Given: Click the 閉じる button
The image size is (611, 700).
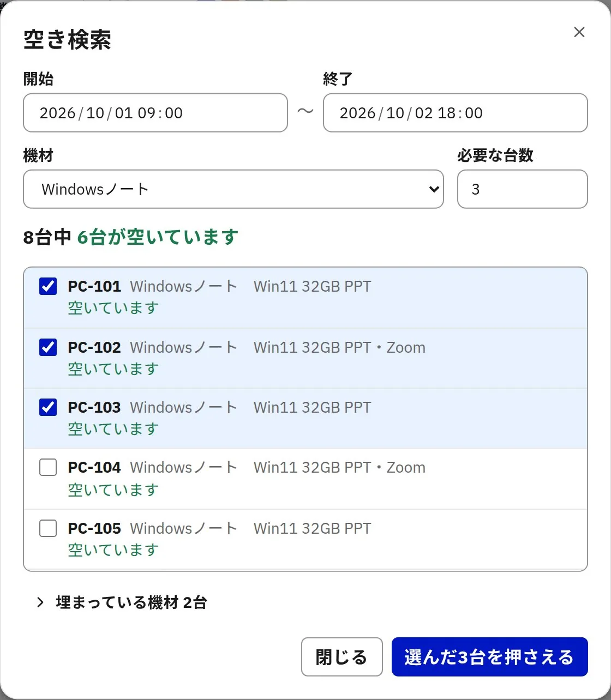Looking at the screenshot, I should (x=342, y=657).
